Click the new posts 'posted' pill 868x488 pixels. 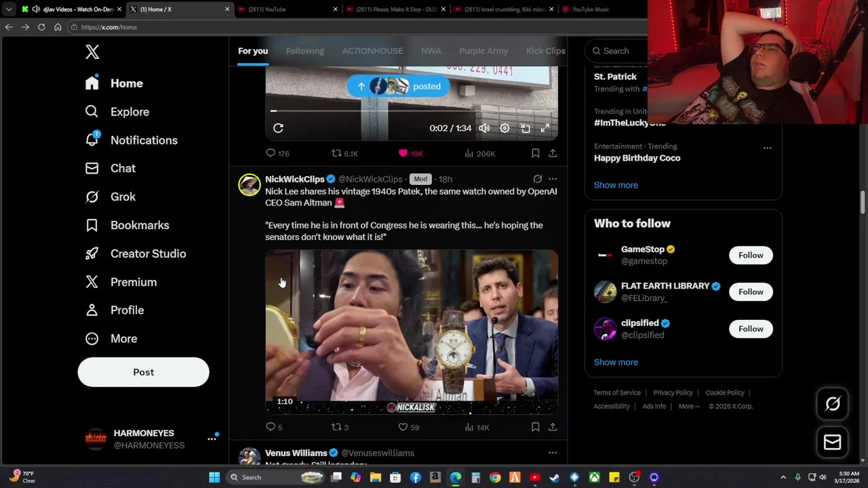click(x=398, y=86)
